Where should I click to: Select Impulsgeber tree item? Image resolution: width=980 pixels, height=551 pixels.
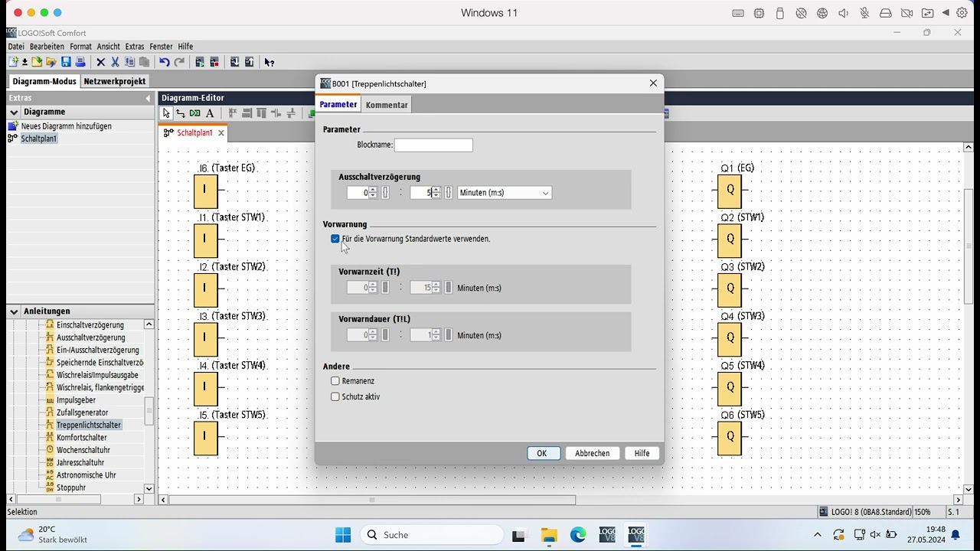coord(76,400)
